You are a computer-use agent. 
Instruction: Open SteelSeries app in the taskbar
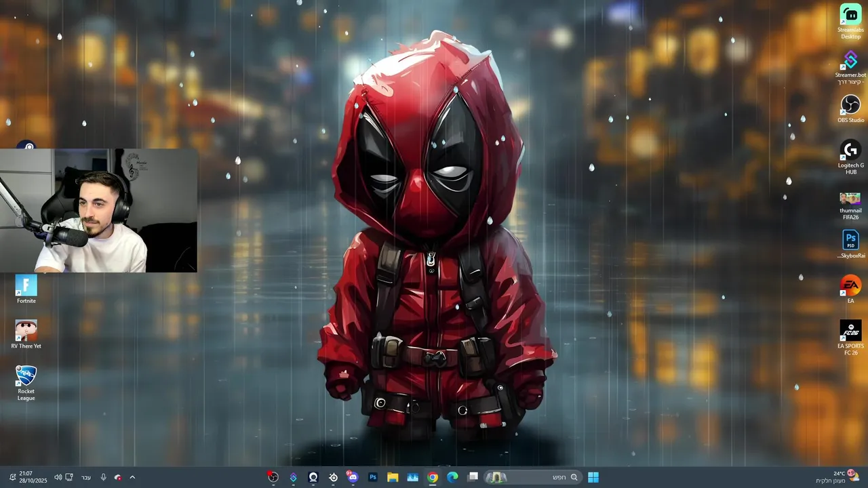point(333,477)
